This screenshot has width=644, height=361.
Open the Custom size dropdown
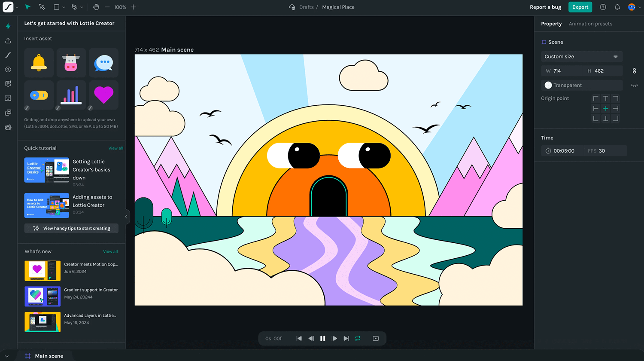582,57
